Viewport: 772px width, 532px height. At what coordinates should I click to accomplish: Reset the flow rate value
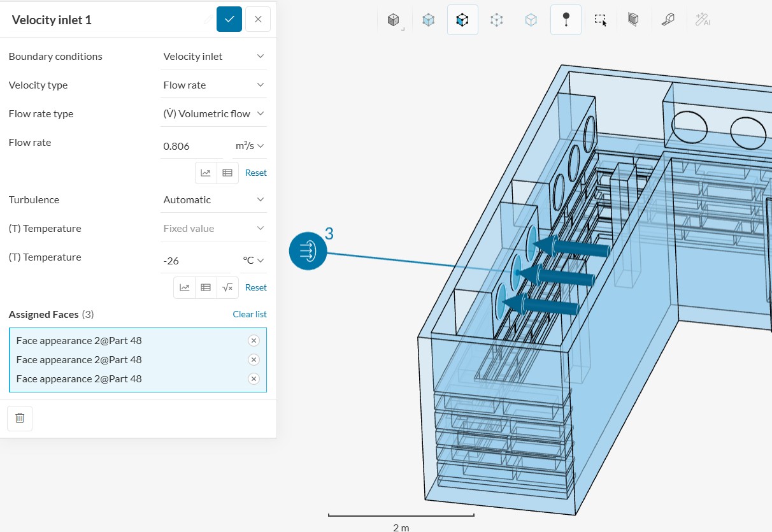tap(255, 173)
